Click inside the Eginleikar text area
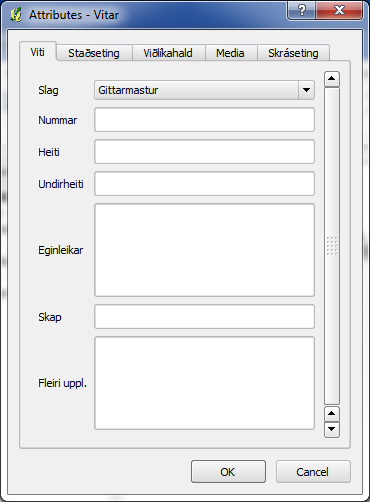Screen dimensions: 370x502 point(204,250)
